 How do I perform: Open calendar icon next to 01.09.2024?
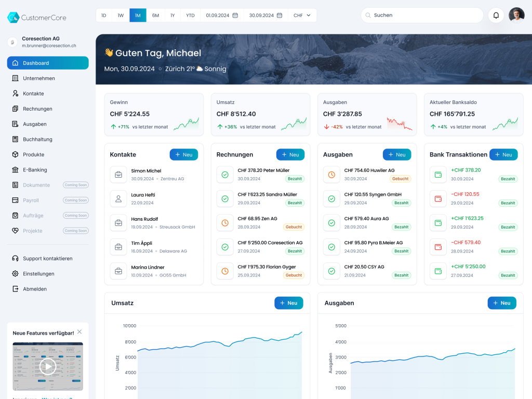tap(235, 15)
